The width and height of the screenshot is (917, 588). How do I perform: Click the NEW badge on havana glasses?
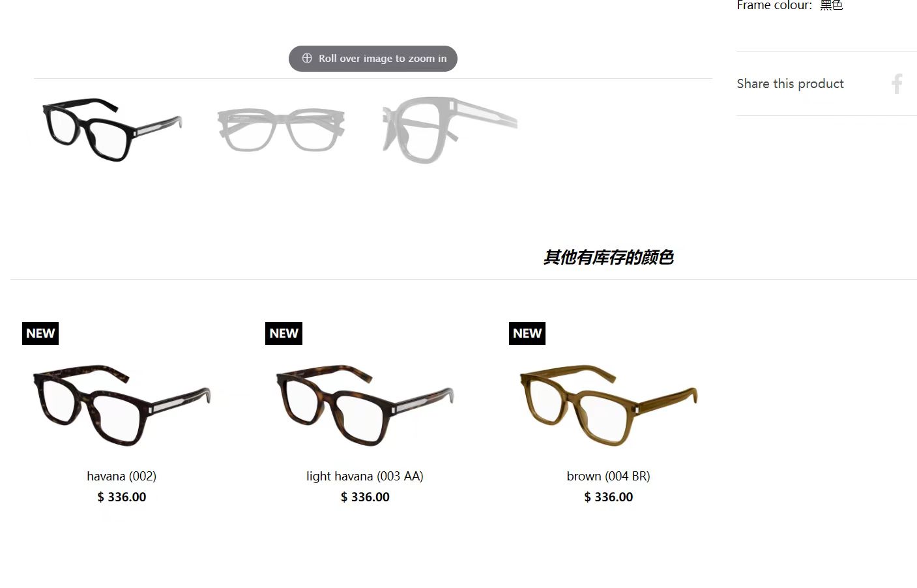point(40,333)
